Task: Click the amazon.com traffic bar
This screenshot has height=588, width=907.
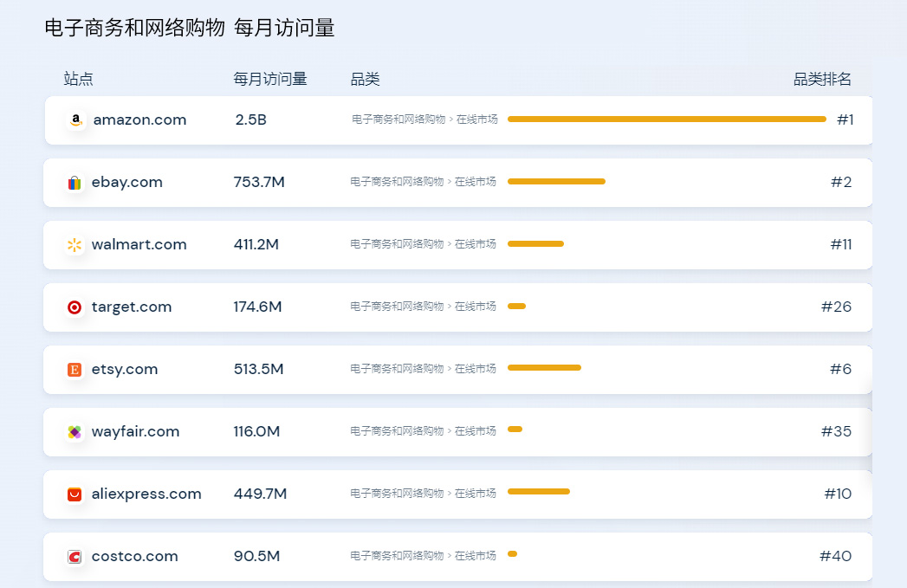Action: 666,119
